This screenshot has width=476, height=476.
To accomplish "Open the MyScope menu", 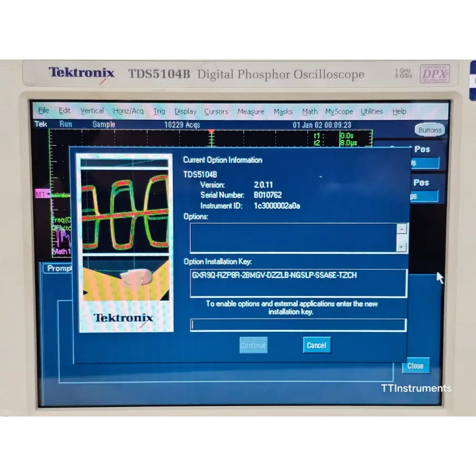I will click(x=339, y=112).
